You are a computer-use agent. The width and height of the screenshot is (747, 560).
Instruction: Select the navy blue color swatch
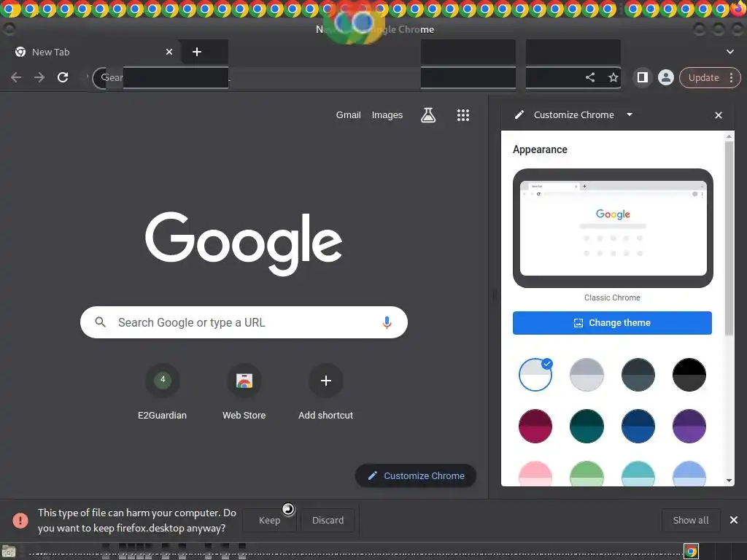pyautogui.click(x=638, y=426)
